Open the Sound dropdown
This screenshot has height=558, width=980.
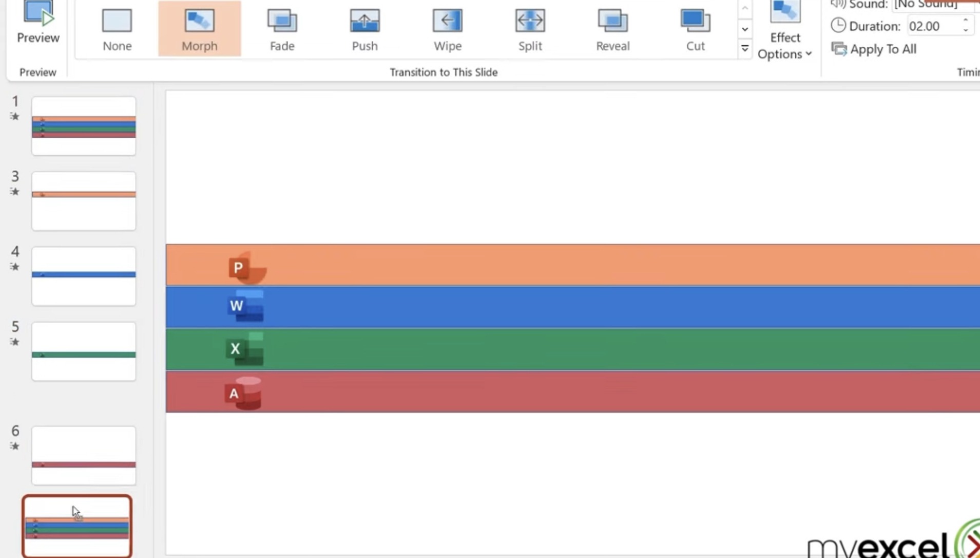[x=934, y=5]
